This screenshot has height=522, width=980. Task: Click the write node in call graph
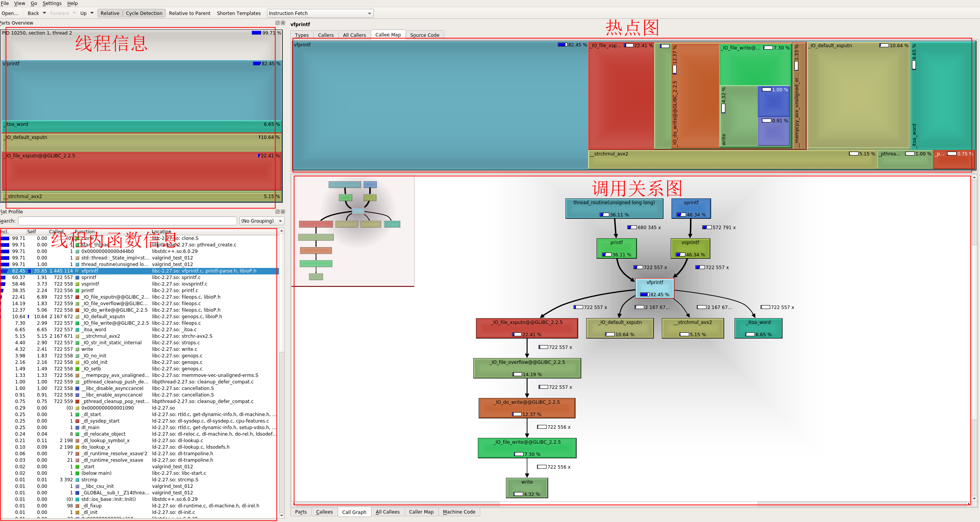point(527,488)
